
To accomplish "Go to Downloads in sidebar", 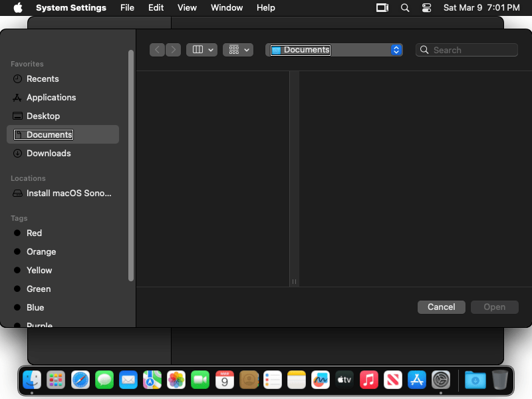I will 49,153.
